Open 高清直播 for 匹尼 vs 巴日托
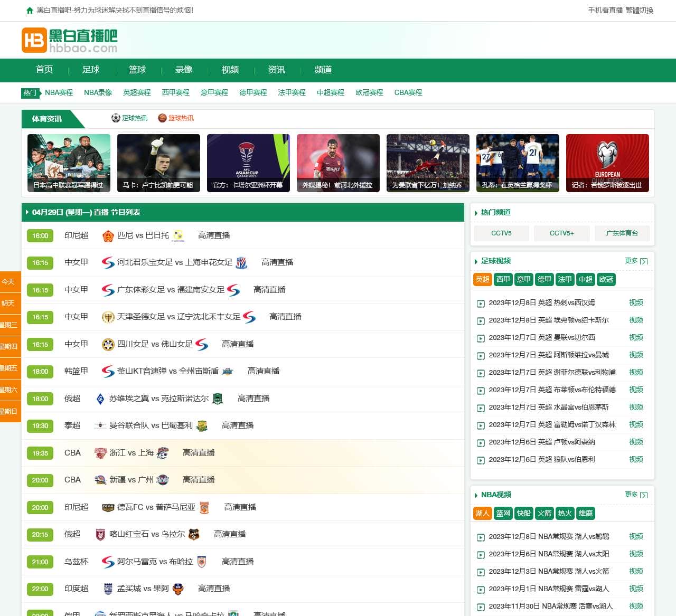This screenshot has height=616, width=676. 214,235
